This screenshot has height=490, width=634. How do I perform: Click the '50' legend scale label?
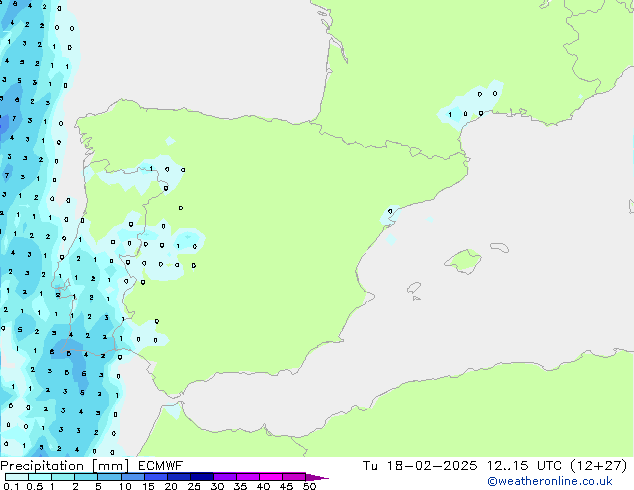coord(309,486)
